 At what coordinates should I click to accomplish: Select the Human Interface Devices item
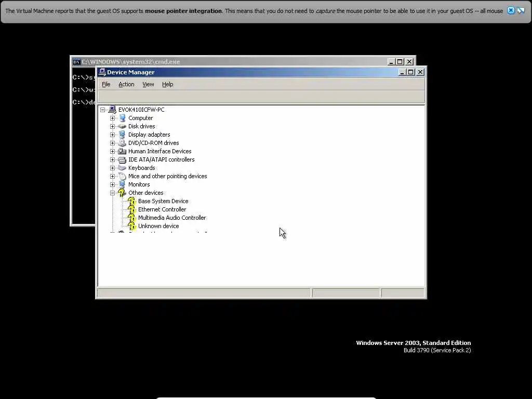(159, 151)
